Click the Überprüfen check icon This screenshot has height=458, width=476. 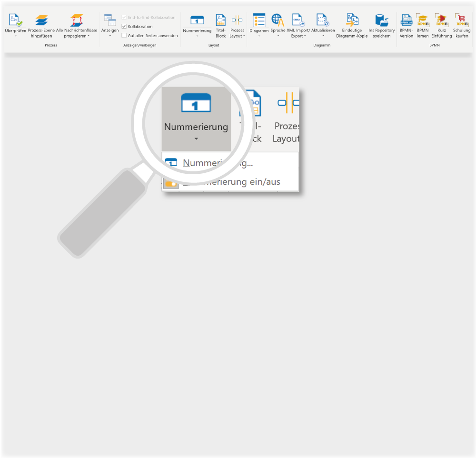15,20
